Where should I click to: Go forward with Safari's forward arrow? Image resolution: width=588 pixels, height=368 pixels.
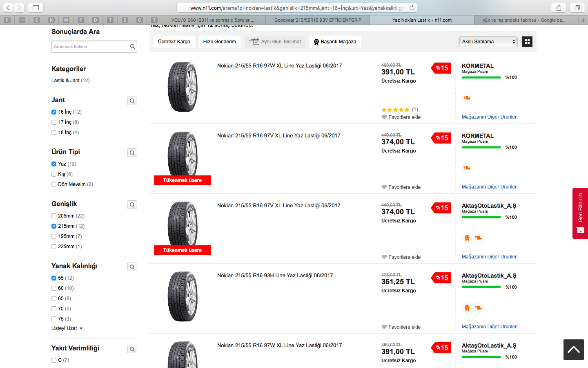point(19,8)
